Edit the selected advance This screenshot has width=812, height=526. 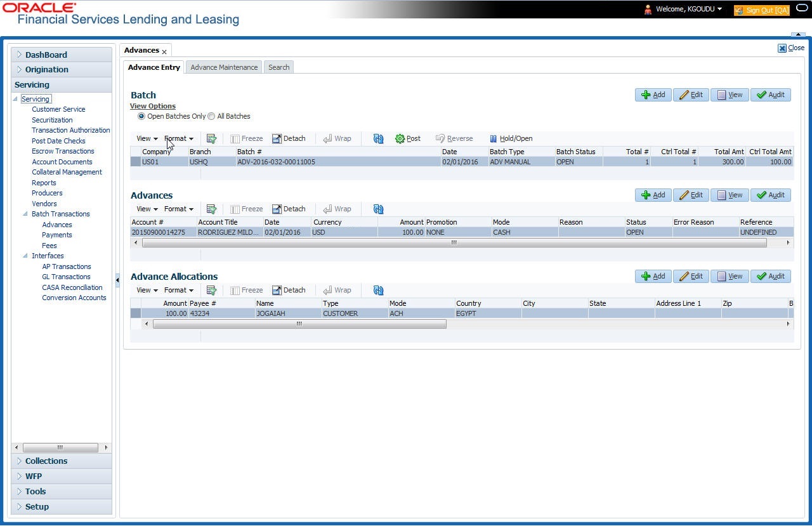691,195
